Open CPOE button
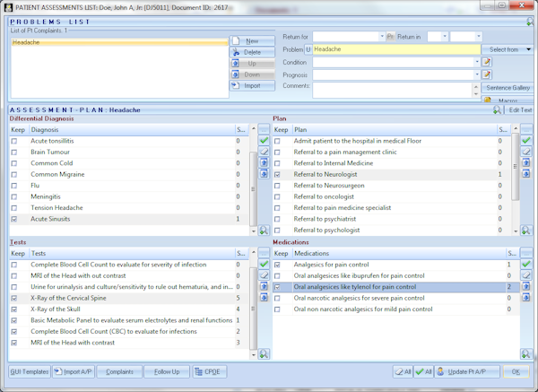 [x=210, y=371]
